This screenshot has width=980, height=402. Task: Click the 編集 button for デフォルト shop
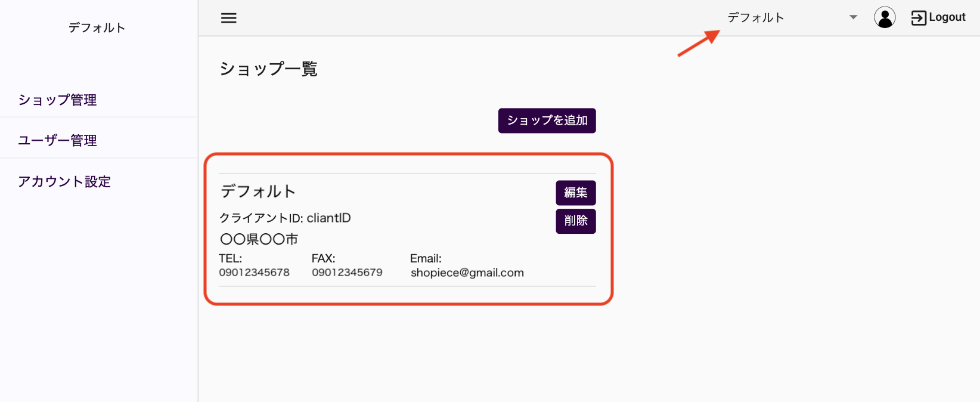point(576,193)
